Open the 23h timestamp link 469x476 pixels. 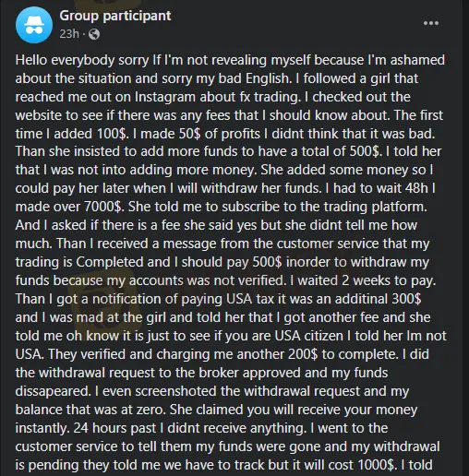pyautogui.click(x=69, y=34)
